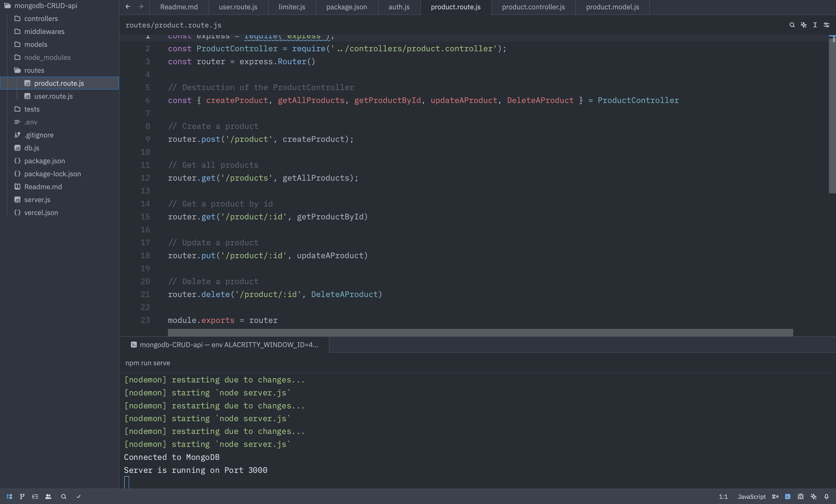
Task: Open package-lock.json file
Action: (59, 173)
